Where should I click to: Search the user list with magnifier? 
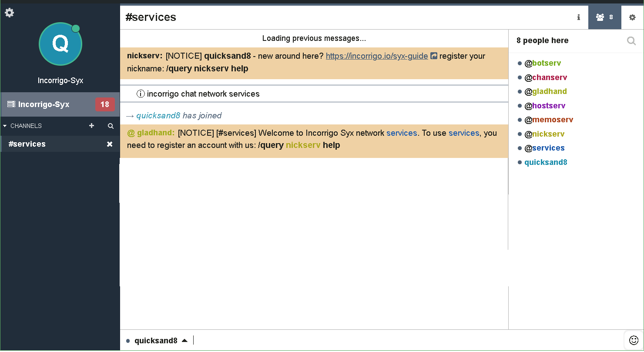[631, 41]
